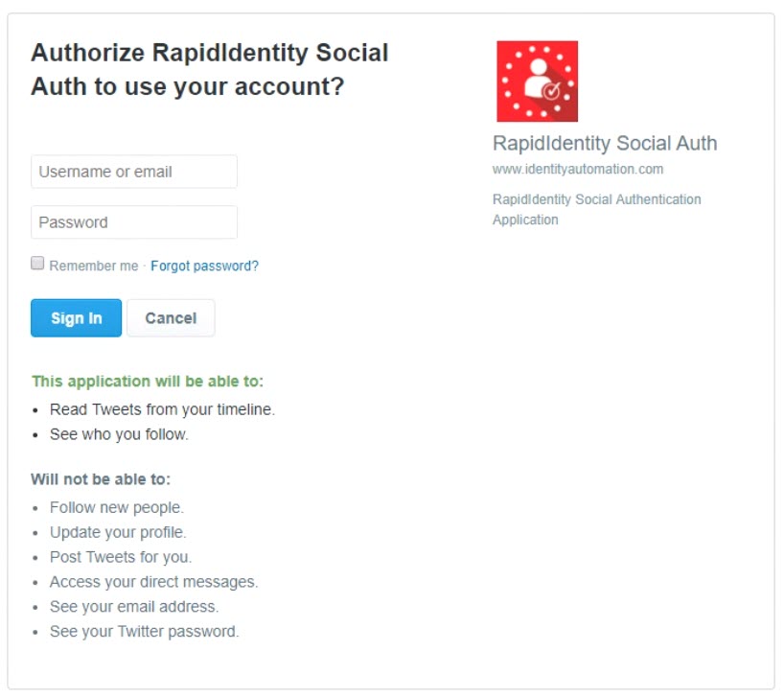Viewport: 784px width, 697px height.
Task: Click the Authorize RapidIdentity Social Auth heading
Action: [209, 70]
